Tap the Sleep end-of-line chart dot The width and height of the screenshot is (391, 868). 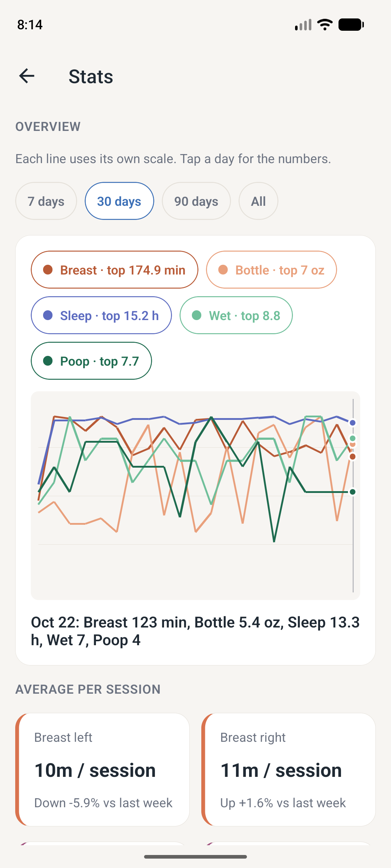coord(353,423)
